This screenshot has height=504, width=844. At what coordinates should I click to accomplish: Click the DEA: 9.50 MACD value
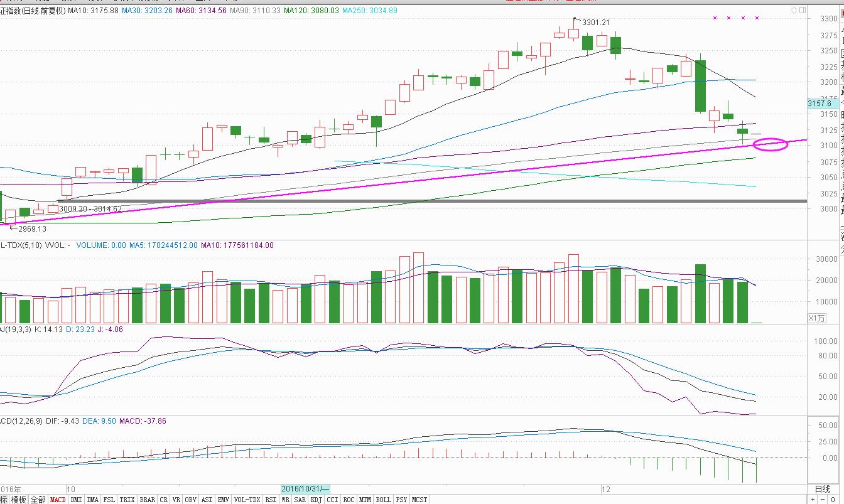pyautogui.click(x=99, y=421)
